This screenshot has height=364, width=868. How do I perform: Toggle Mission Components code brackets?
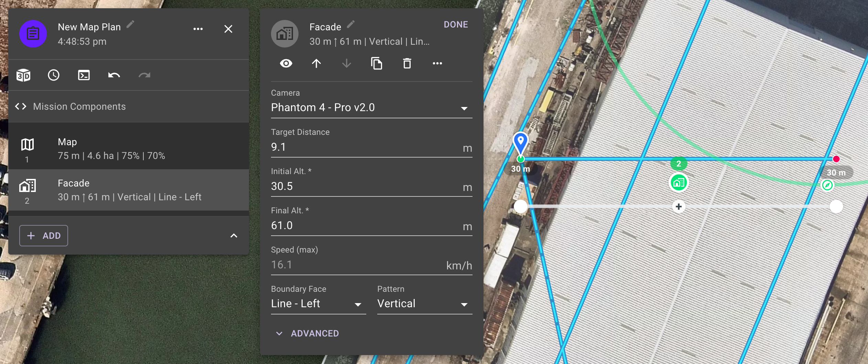point(21,106)
